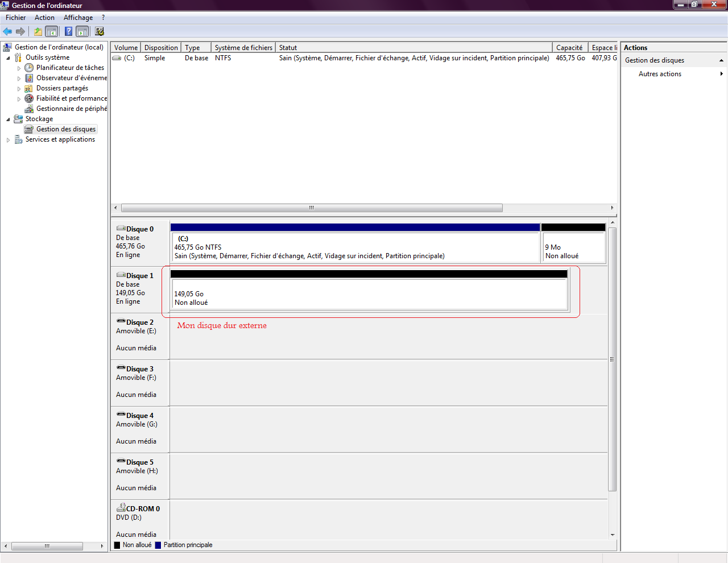Collapse the Outils système tree node
Viewport: 728px width, 563px height.
point(8,58)
